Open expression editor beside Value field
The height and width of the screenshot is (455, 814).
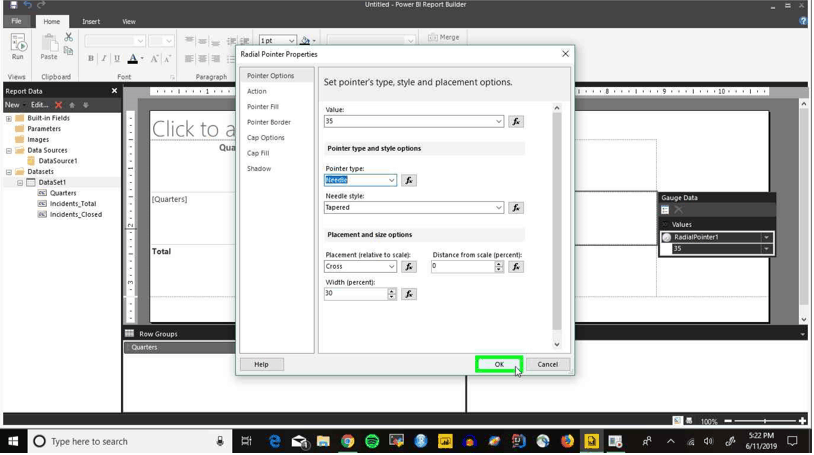point(515,122)
